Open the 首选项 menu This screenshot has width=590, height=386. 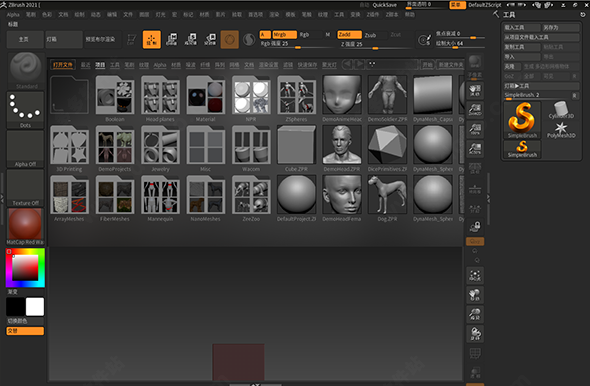click(255, 15)
